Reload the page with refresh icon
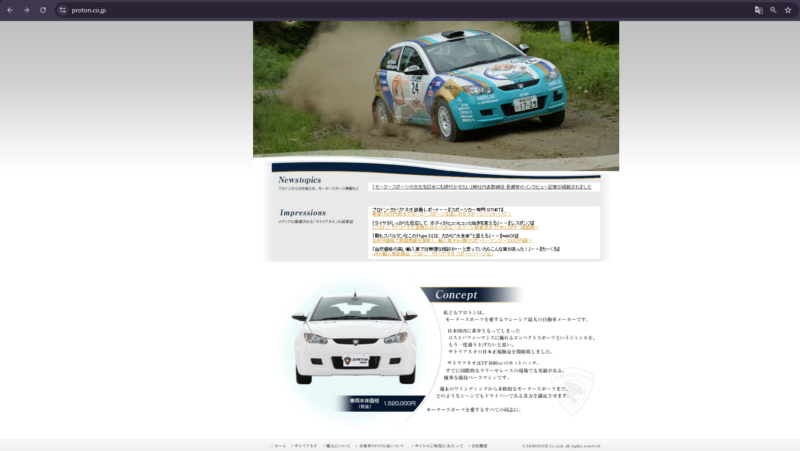This screenshot has height=451, width=800. (43, 9)
